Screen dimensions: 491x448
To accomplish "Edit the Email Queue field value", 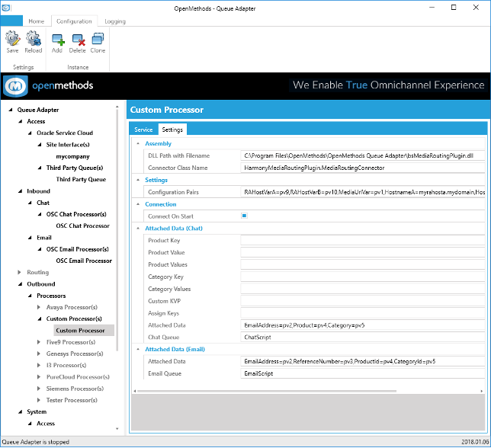I will (363, 373).
